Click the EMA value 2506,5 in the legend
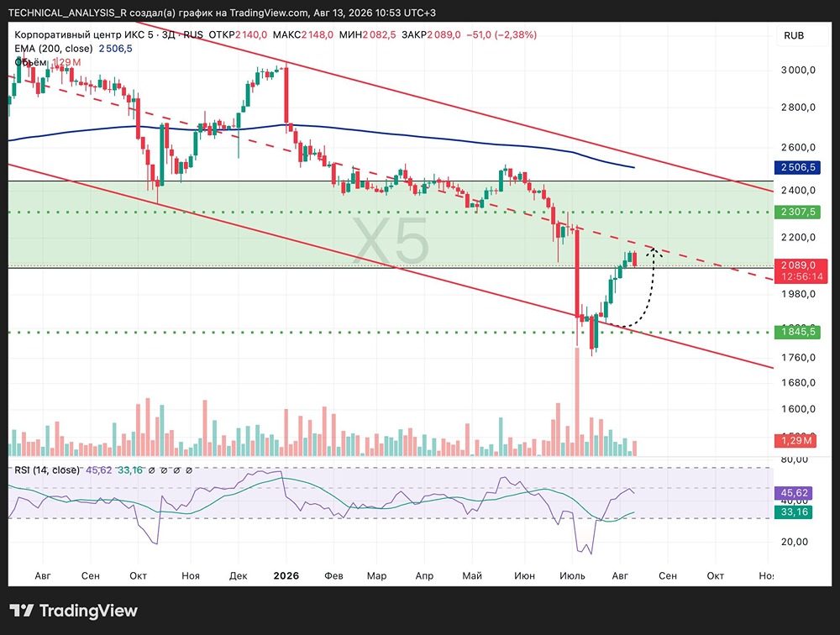 115,49
